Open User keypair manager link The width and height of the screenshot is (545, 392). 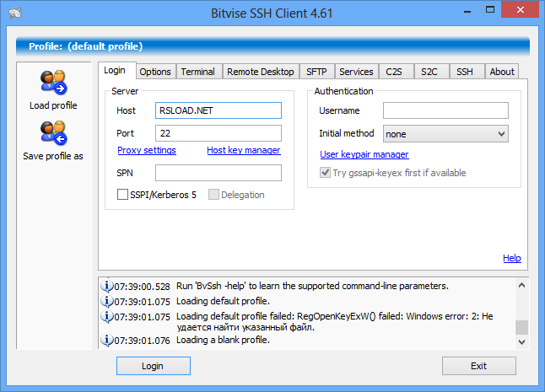[x=364, y=154]
